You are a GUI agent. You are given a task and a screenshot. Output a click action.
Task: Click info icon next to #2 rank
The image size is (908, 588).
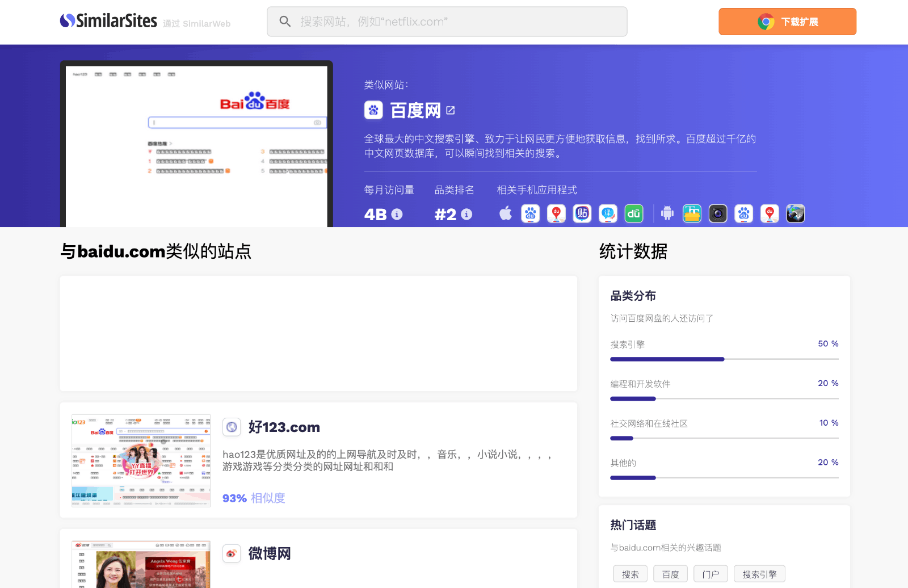point(466,214)
